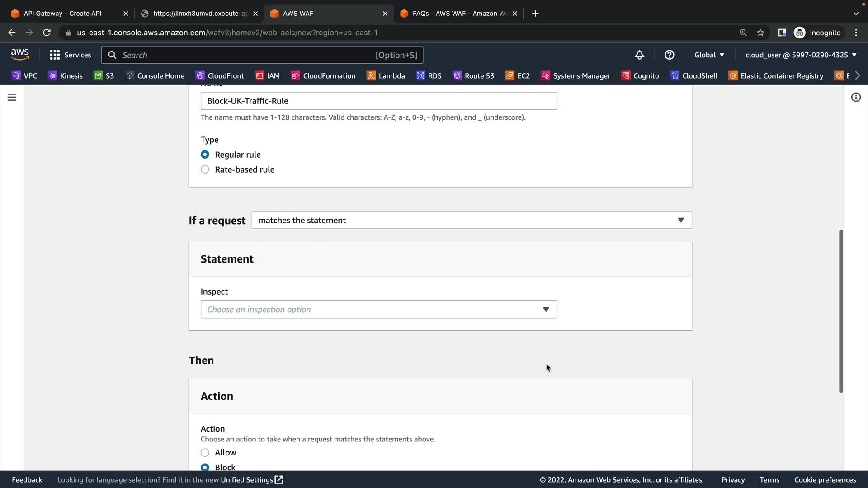Expand the Inspect option dropdown
This screenshot has width=868, height=488.
point(378,310)
